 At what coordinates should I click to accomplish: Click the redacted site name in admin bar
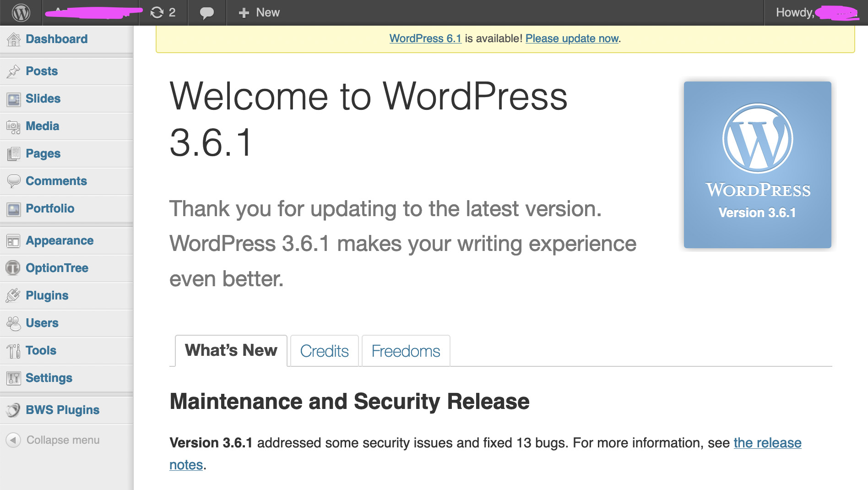pyautogui.click(x=93, y=12)
